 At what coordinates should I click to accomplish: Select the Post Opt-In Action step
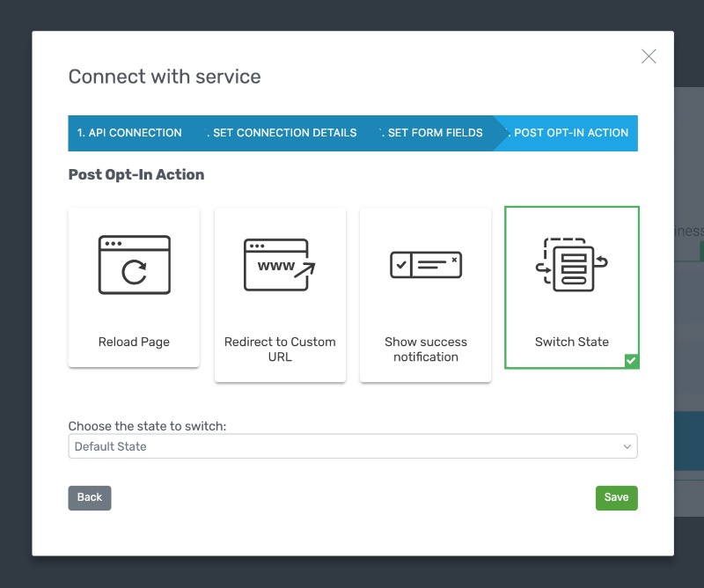570,133
